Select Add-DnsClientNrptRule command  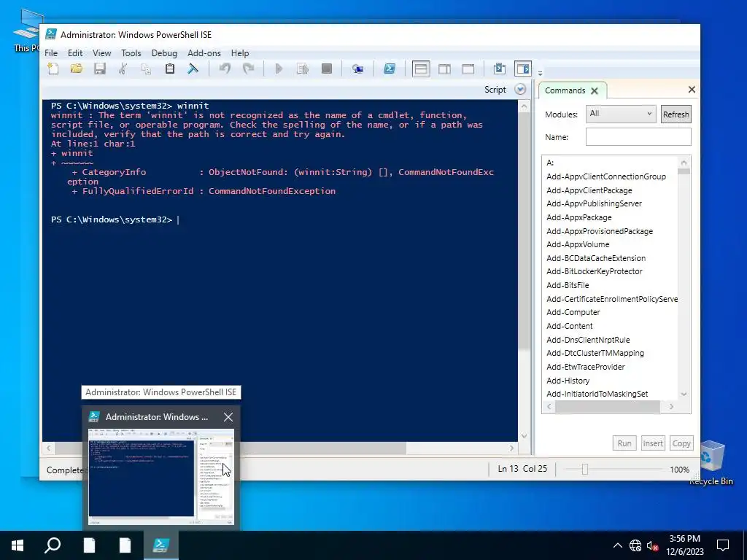pos(588,340)
